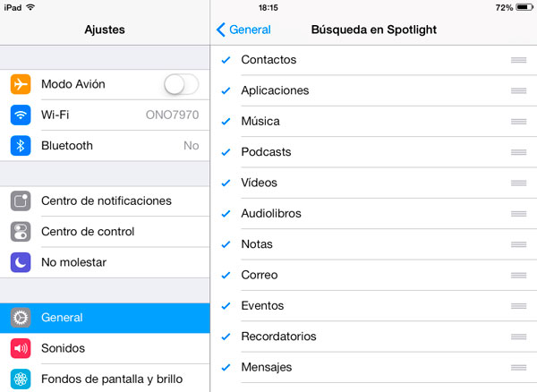Tap the Sonidos speaker icon

pos(21,348)
